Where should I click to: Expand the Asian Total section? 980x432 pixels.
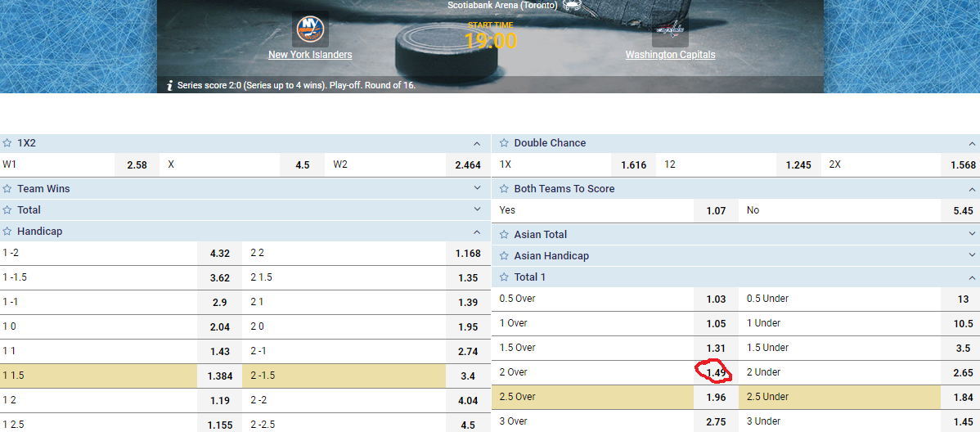[x=972, y=235]
